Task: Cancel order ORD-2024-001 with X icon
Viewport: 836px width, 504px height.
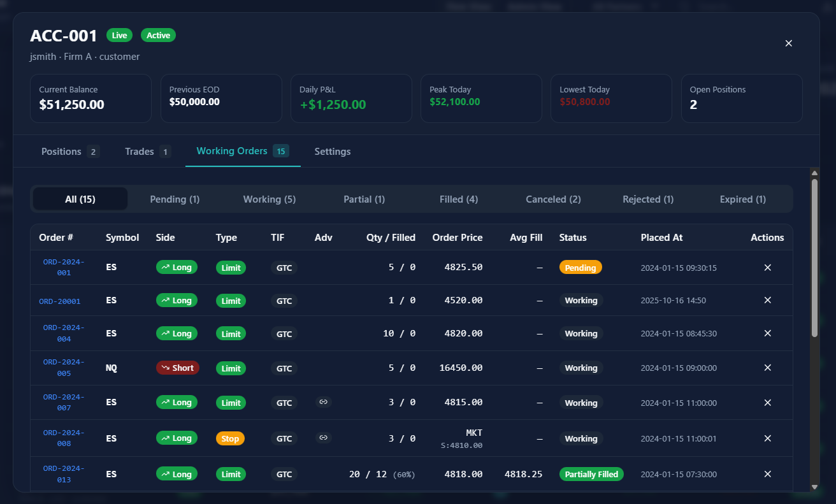Action: tap(767, 268)
